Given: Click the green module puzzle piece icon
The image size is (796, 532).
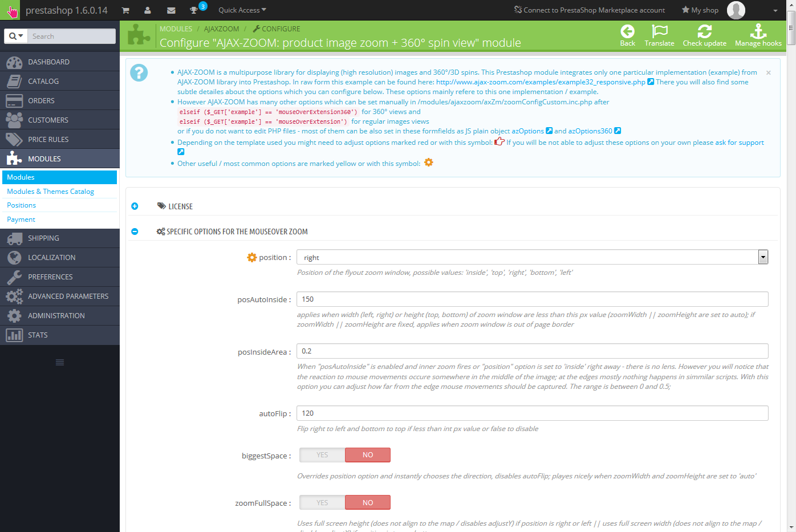Looking at the screenshot, I should [x=139, y=35].
